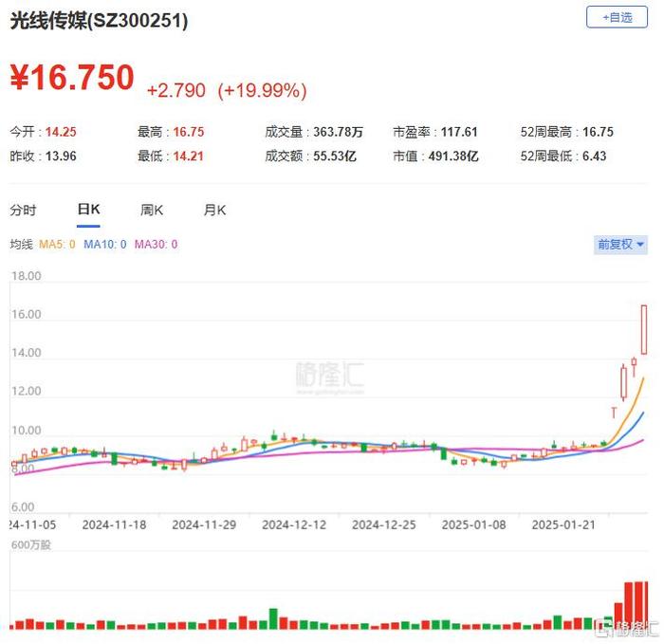This screenshot has width=664, height=644.
Task: Click the 昨收 value 13.96
Action: click(61, 156)
